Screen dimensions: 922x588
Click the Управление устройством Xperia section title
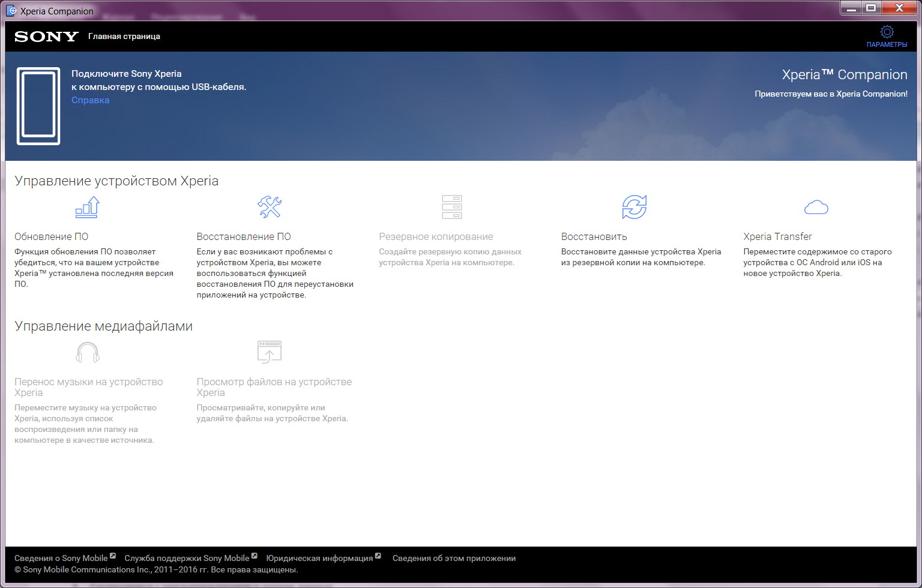tap(116, 181)
